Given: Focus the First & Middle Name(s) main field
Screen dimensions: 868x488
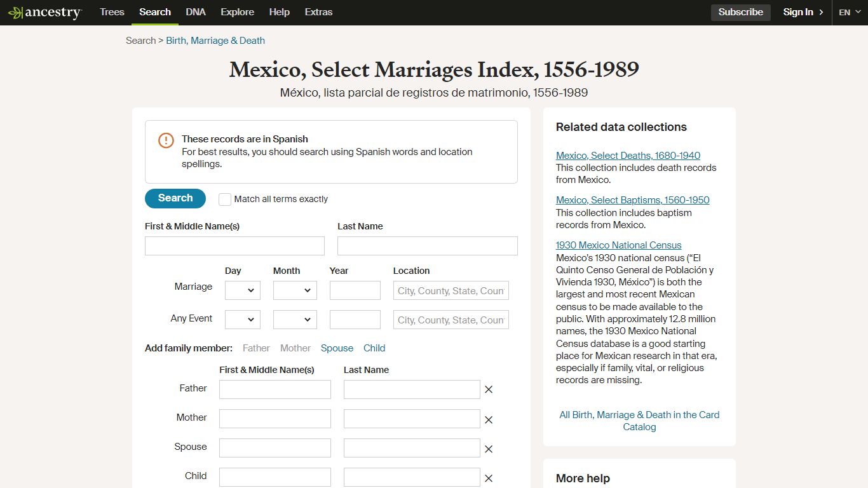Looking at the screenshot, I should coord(234,246).
